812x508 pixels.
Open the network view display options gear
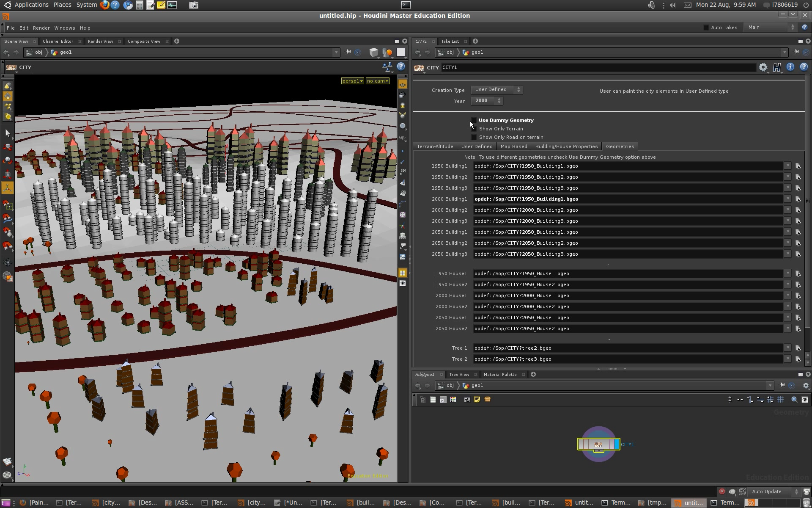pos(806,386)
